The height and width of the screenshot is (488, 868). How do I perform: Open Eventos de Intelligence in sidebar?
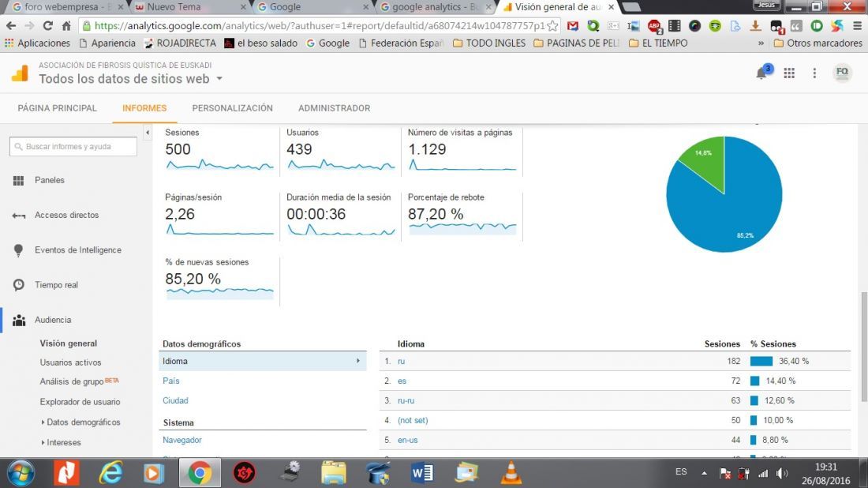(78, 250)
